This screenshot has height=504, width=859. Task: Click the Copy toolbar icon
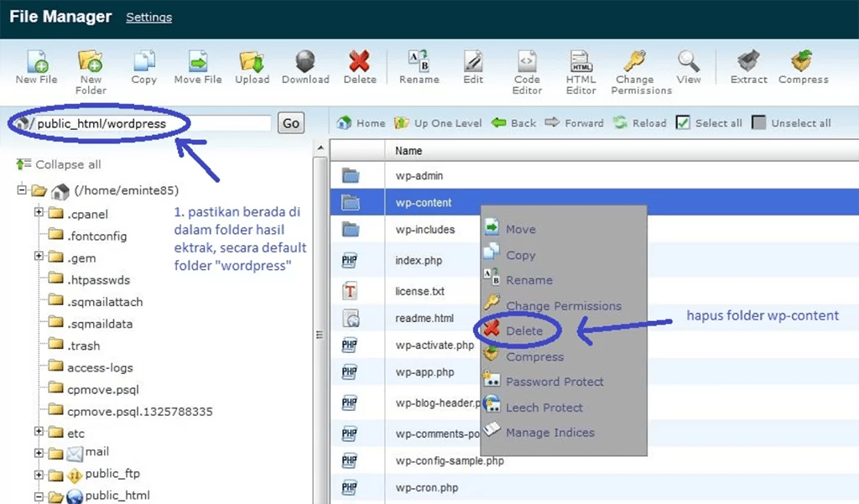pyautogui.click(x=144, y=61)
